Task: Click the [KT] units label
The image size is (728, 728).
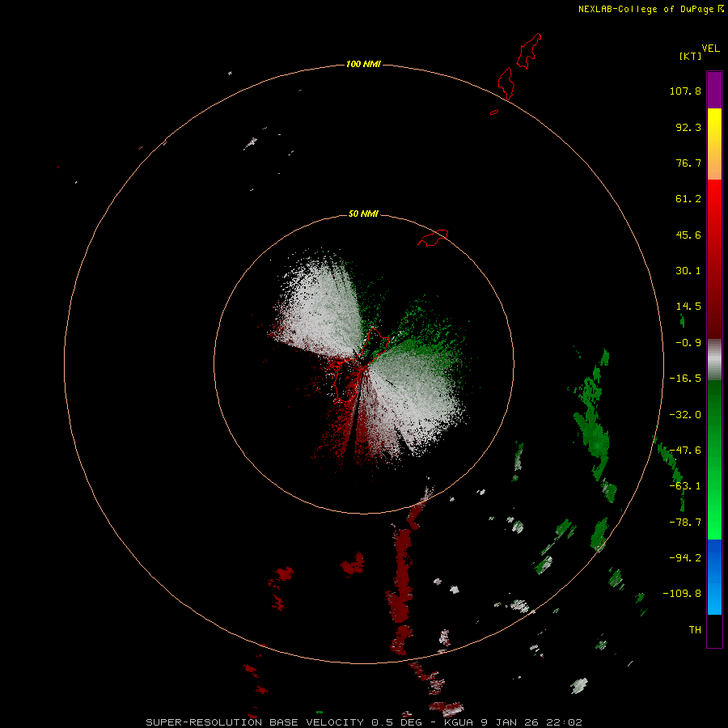Action: pos(691,56)
